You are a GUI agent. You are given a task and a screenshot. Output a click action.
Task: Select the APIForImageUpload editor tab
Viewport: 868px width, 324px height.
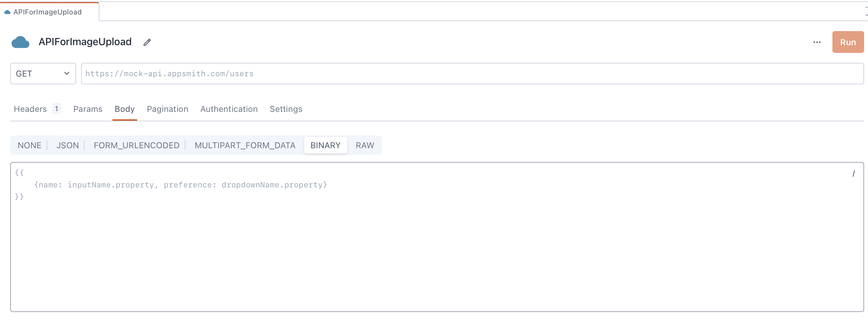(x=47, y=12)
